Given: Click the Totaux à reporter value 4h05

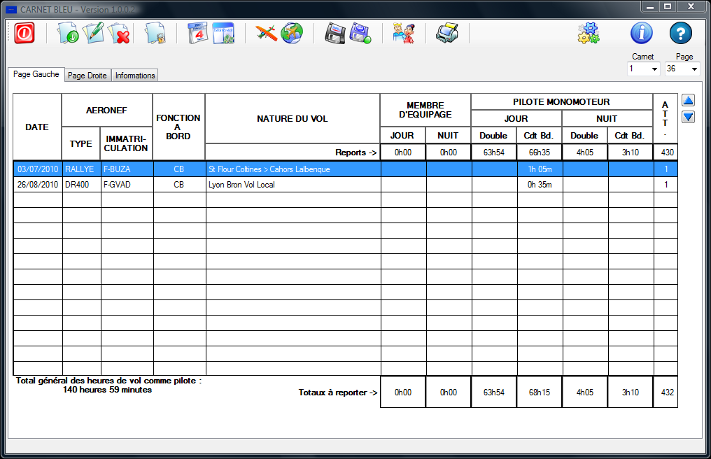Looking at the screenshot, I should point(585,392).
